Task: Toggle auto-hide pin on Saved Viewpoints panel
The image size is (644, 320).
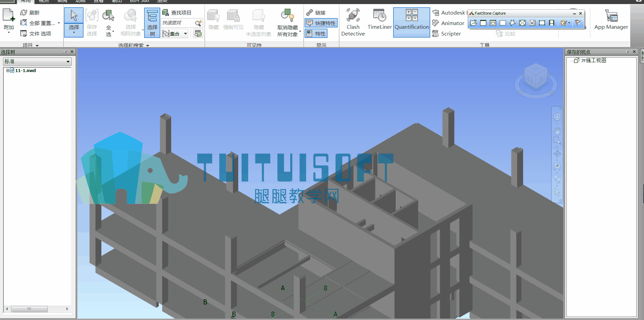Action: pyautogui.click(x=627, y=52)
